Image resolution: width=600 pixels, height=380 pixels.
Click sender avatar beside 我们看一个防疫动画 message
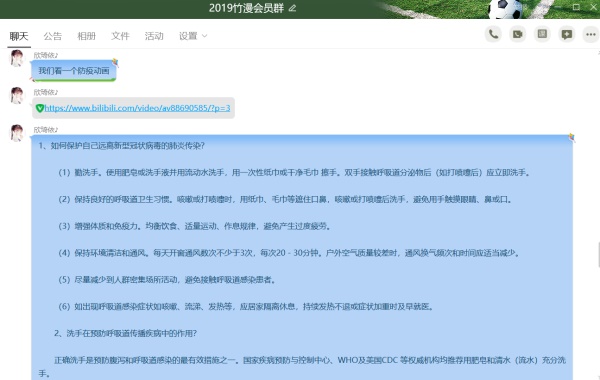click(x=17, y=59)
